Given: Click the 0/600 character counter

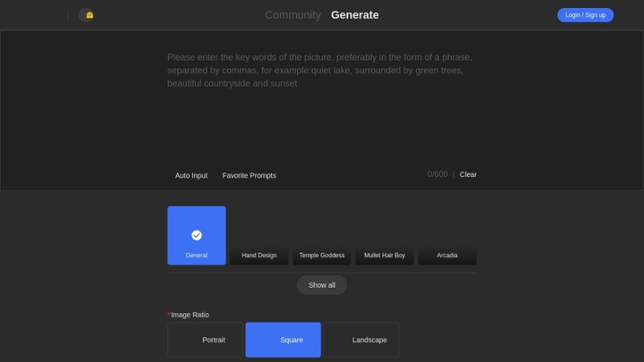Looking at the screenshot, I should coord(437,174).
